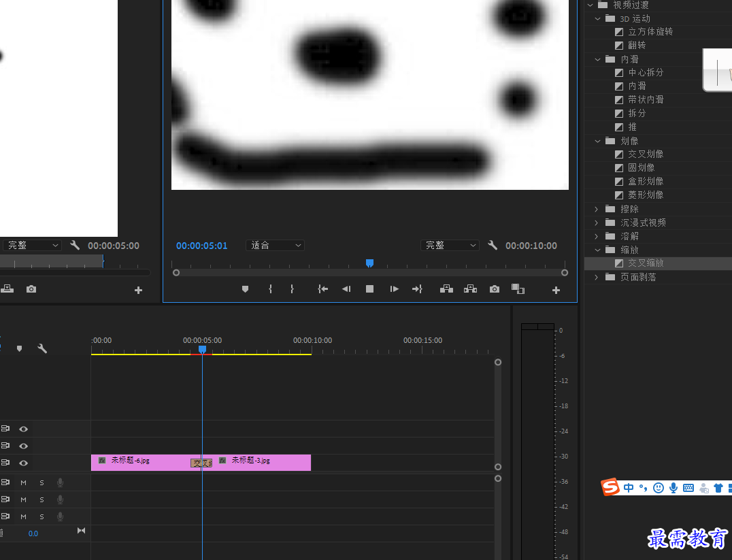Click Source monitor overwrite icon
Viewport: 732px width, 560px height.
[x=7, y=289]
